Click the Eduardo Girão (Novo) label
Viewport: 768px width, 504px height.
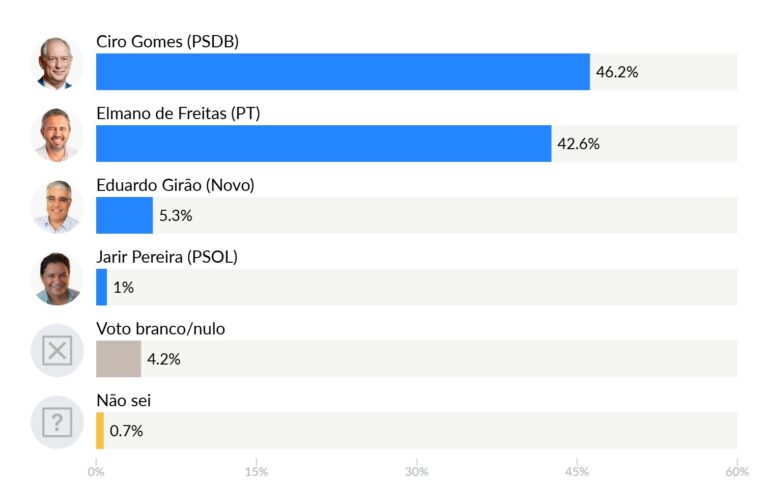point(175,185)
